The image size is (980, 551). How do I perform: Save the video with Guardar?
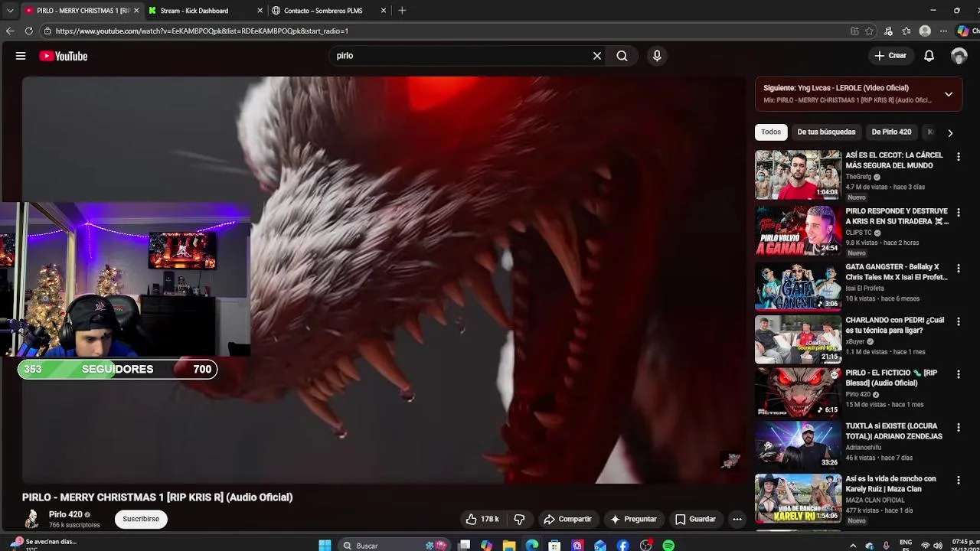[695, 519]
